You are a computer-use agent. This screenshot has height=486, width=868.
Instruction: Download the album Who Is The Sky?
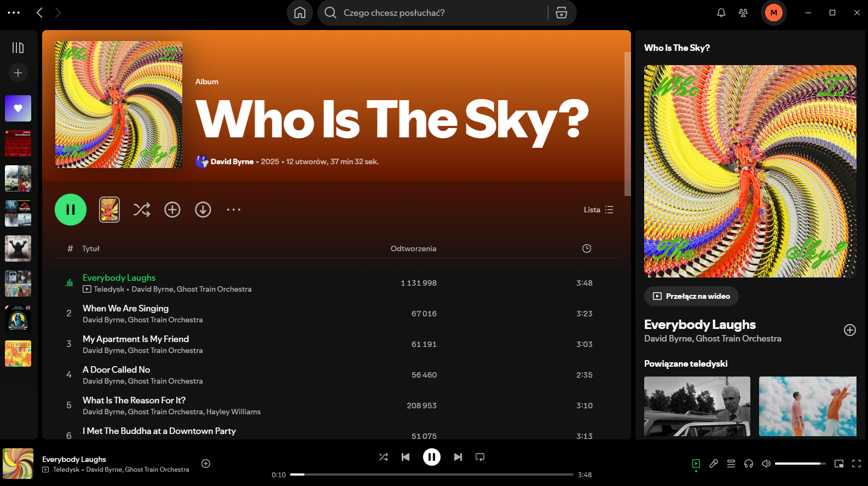(x=203, y=210)
